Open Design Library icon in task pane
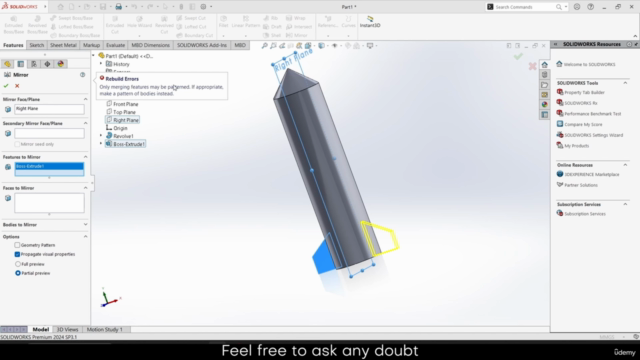This screenshot has width=640, height=360. tap(544, 75)
